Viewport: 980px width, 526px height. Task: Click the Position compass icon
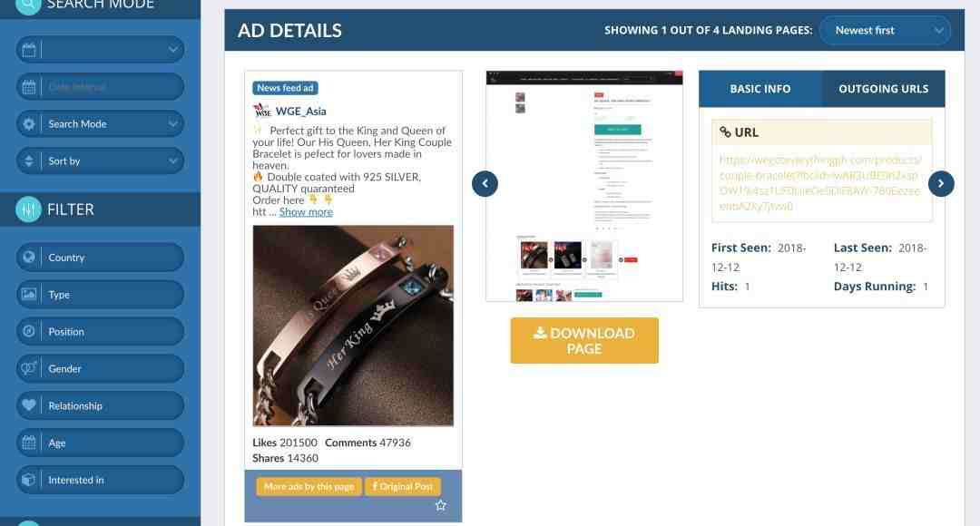point(29,331)
